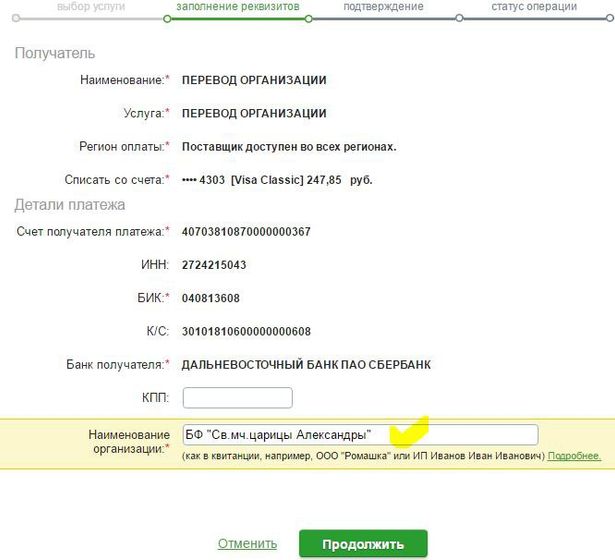Click account number 40703810870000000367
Screen dimensions: 615x560
coord(246,231)
